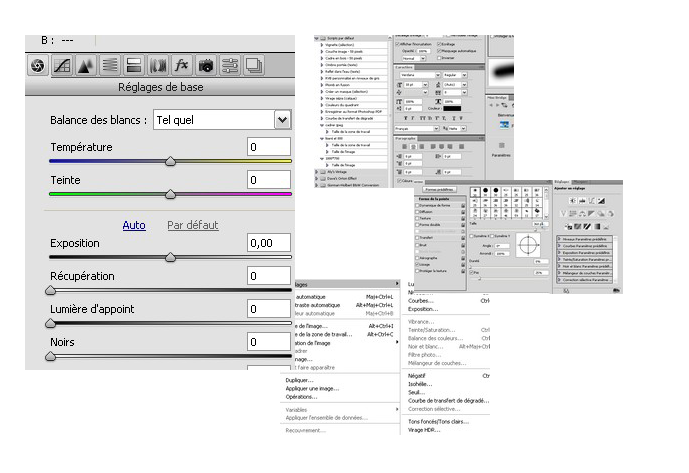
Task: Open the Snapshots tab icon
Action: (254, 66)
